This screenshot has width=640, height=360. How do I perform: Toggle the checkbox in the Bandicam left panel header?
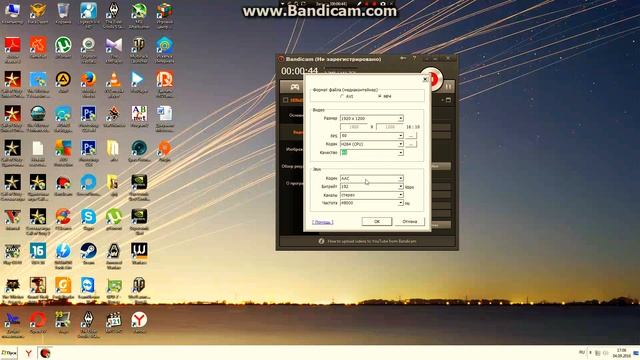coord(286,100)
